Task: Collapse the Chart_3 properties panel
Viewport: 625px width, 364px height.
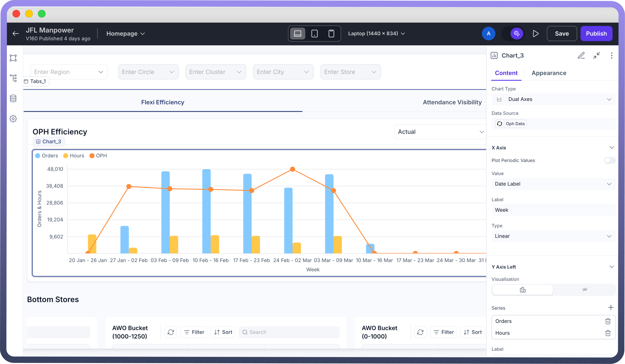Action: (x=596, y=56)
